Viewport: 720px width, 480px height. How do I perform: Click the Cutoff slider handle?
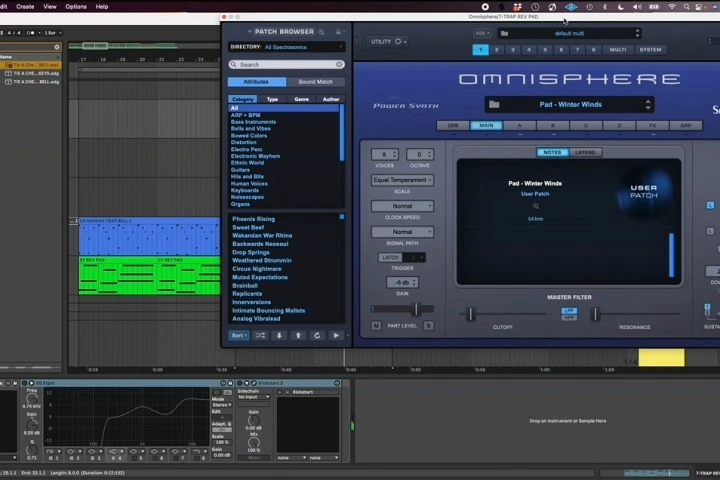[470, 314]
